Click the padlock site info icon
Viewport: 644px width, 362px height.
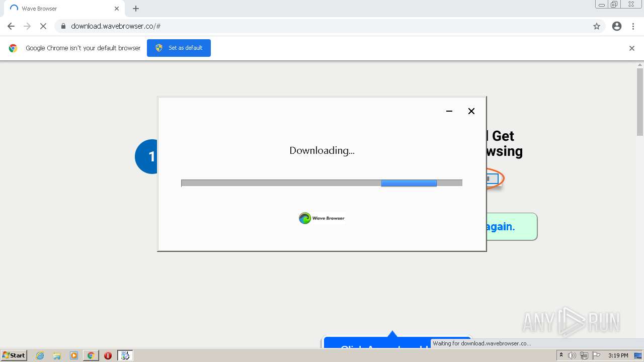pos(63,26)
